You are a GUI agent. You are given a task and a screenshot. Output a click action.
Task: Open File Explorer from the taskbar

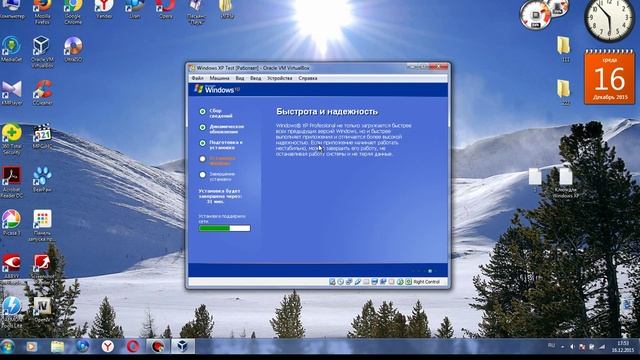[x=57, y=347]
